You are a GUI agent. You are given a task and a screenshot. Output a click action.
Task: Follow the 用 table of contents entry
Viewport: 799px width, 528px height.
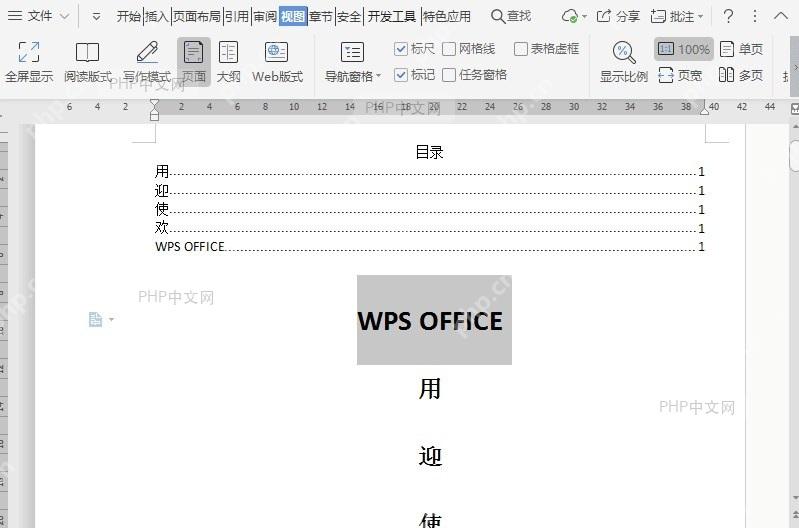430,172
